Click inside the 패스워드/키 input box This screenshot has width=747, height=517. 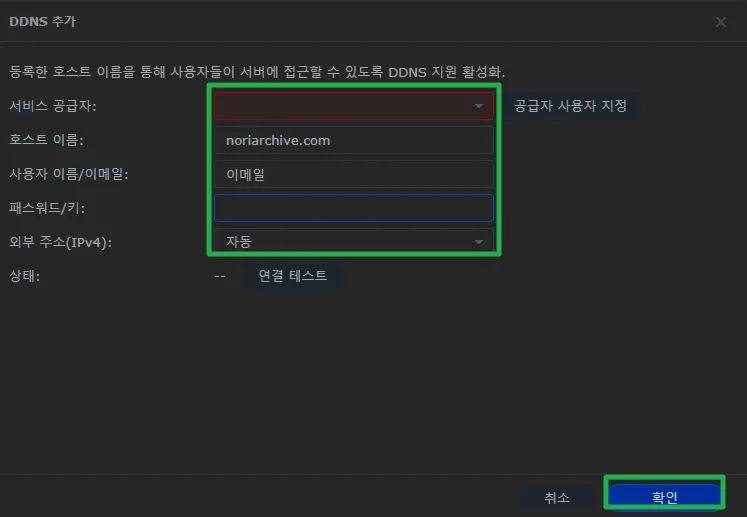353,207
